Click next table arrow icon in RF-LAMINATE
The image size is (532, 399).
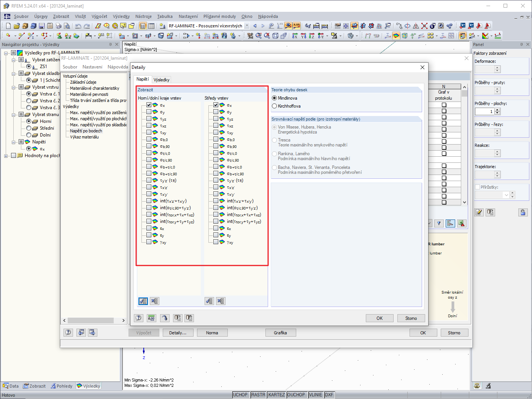[x=92, y=332]
